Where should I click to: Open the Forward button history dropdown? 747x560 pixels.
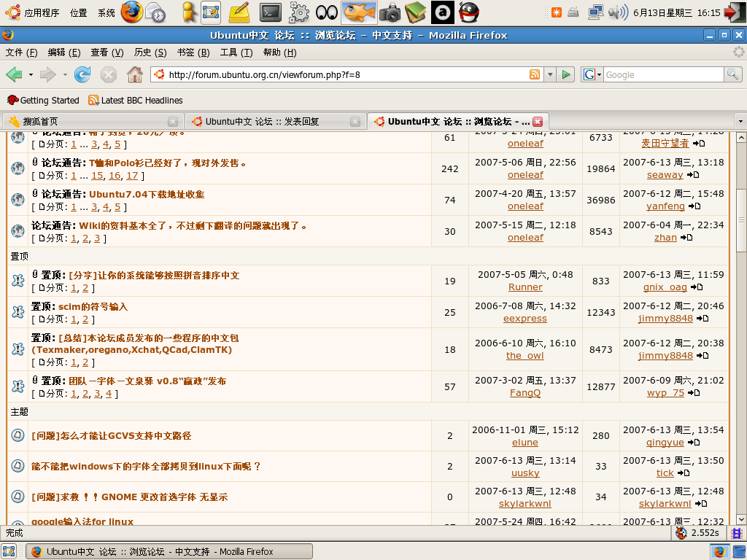coord(65,75)
